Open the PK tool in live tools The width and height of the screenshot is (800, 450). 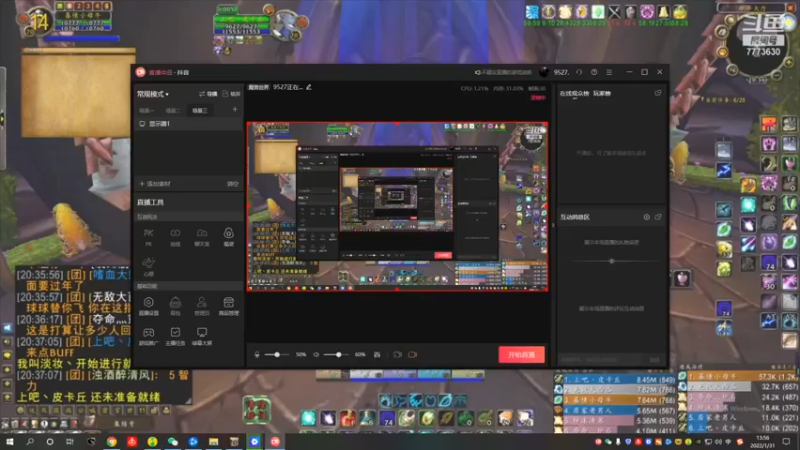148,237
